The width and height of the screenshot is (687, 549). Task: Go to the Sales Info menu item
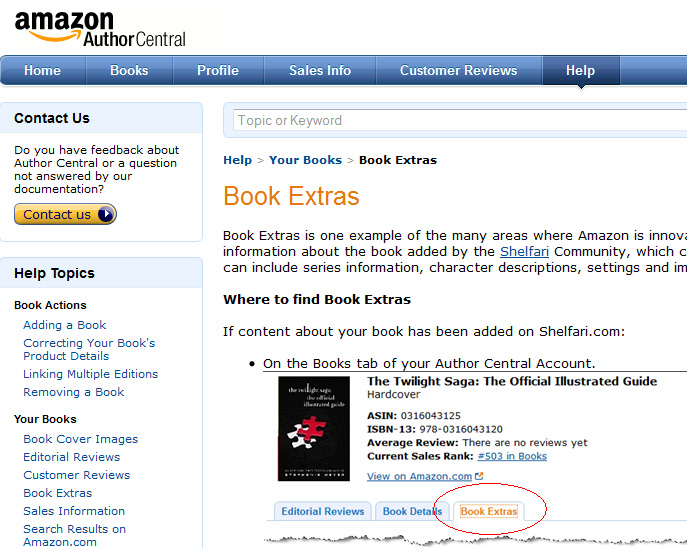[320, 70]
